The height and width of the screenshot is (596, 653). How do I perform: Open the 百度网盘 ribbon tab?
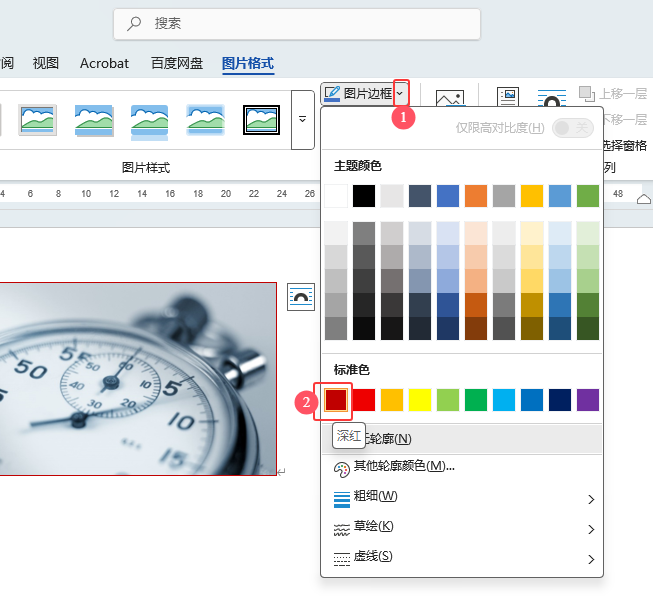[177, 63]
